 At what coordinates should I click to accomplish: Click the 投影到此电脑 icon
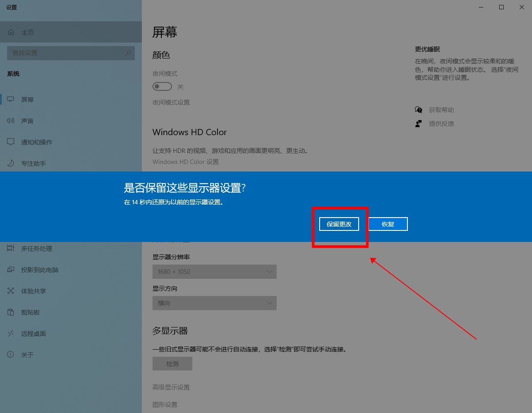click(11, 270)
